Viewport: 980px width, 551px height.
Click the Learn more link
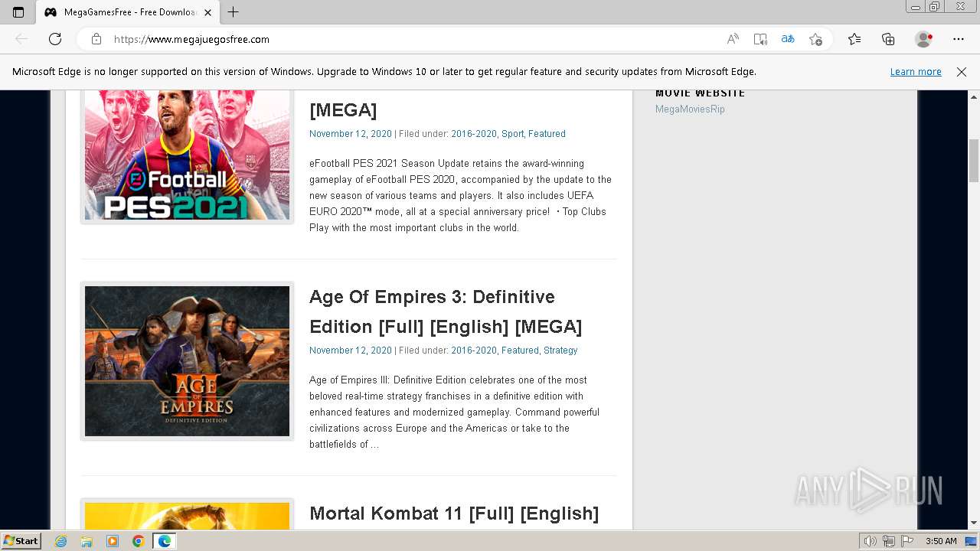coord(916,72)
